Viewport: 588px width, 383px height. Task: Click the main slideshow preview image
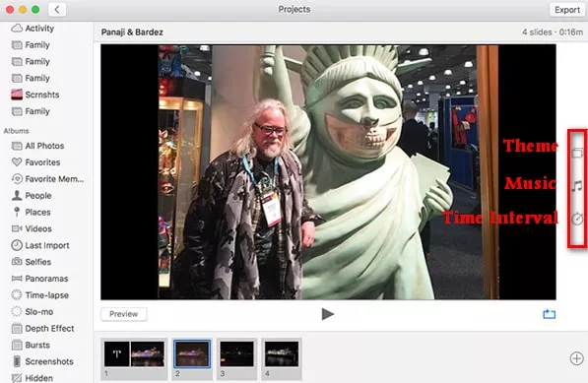pos(328,172)
